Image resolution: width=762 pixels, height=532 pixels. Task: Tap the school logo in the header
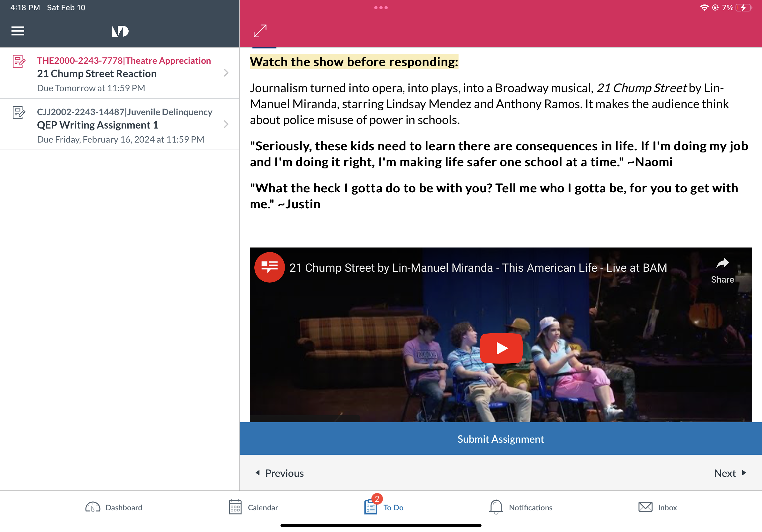[120, 31]
